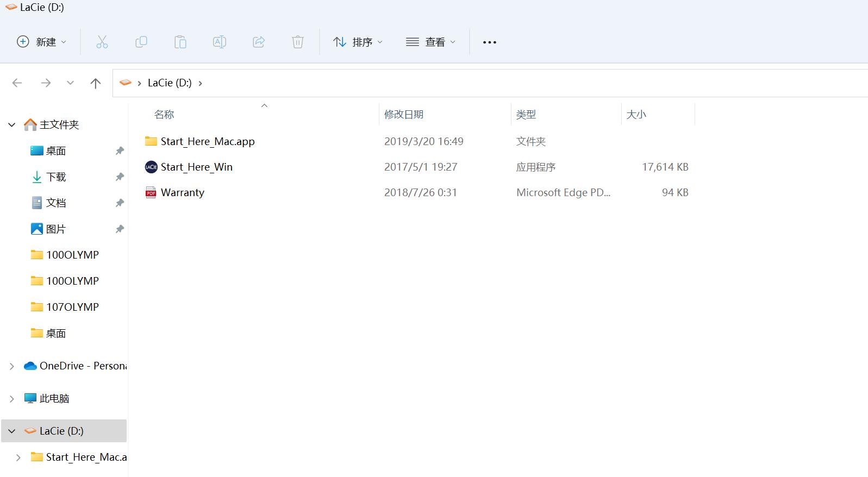
Task: Open 此电脑 in the sidebar
Action: click(54, 399)
